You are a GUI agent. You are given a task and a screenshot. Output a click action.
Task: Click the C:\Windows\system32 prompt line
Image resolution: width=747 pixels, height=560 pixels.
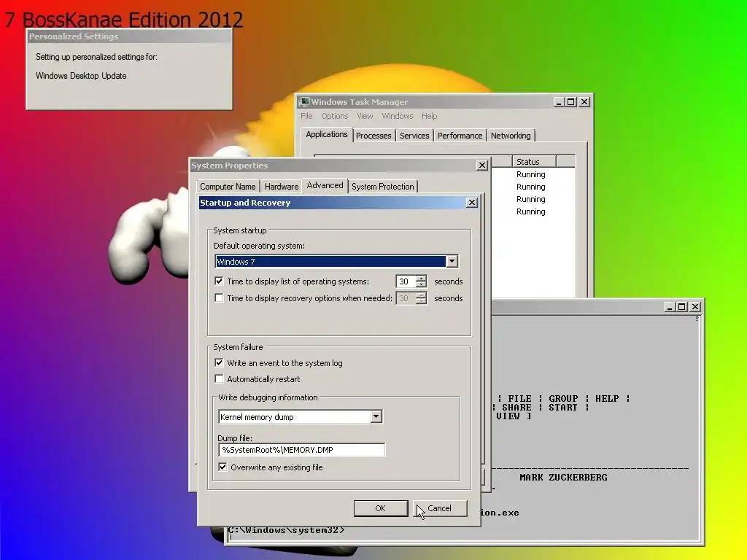point(286,530)
